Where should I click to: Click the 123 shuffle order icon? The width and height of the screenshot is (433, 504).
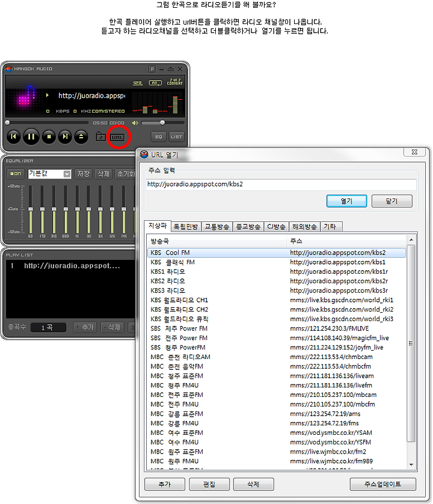[138, 83]
